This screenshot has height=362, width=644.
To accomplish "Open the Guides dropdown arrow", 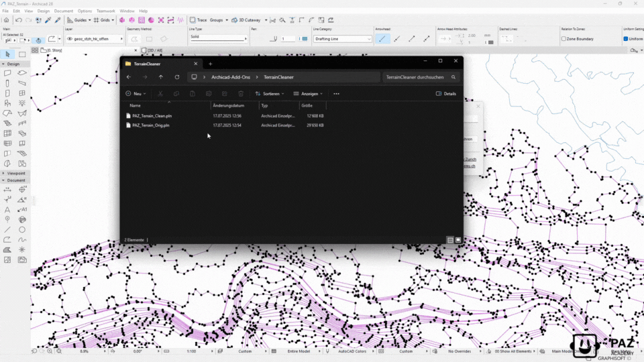I will point(89,20).
